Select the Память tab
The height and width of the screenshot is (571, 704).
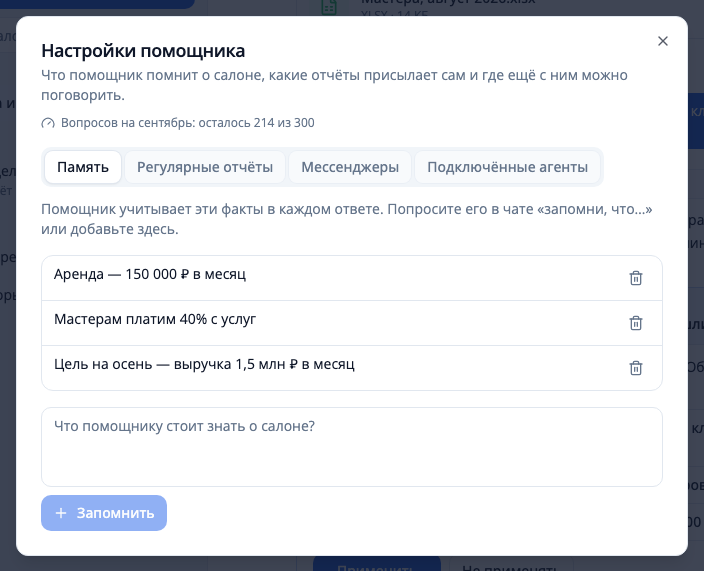[x=83, y=167]
